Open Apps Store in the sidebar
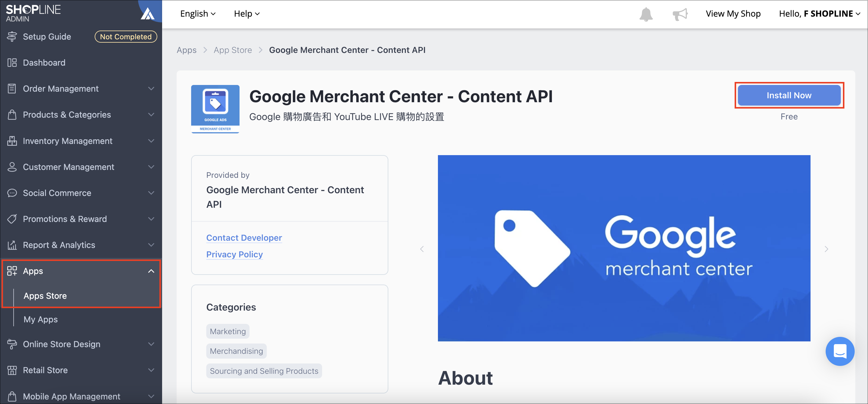Screen dimensions: 868x404 (45, 296)
